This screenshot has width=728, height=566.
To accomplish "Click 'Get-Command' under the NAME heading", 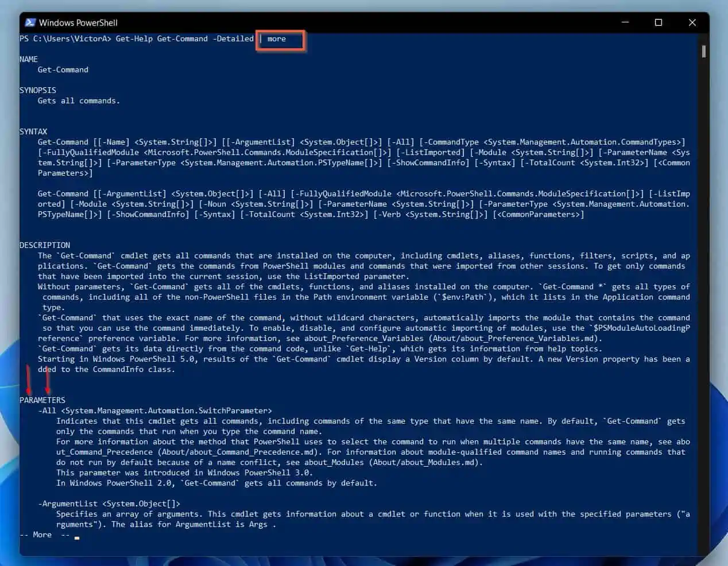I will click(x=63, y=69).
